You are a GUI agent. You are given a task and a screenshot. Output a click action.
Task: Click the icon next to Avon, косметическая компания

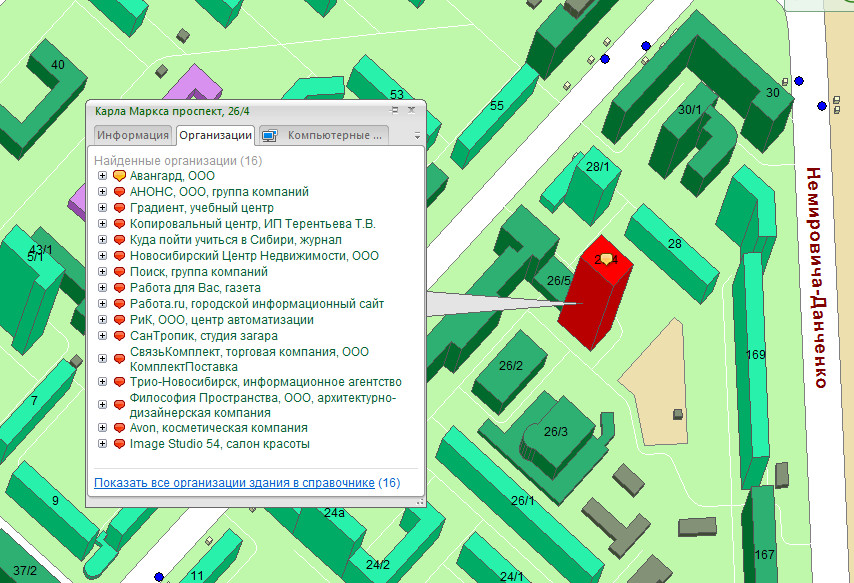(x=119, y=428)
